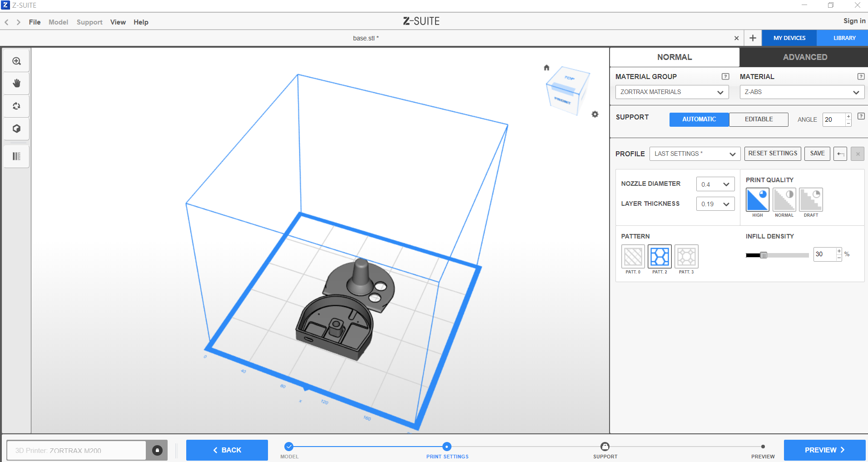Decrease the support angle value

848,123
